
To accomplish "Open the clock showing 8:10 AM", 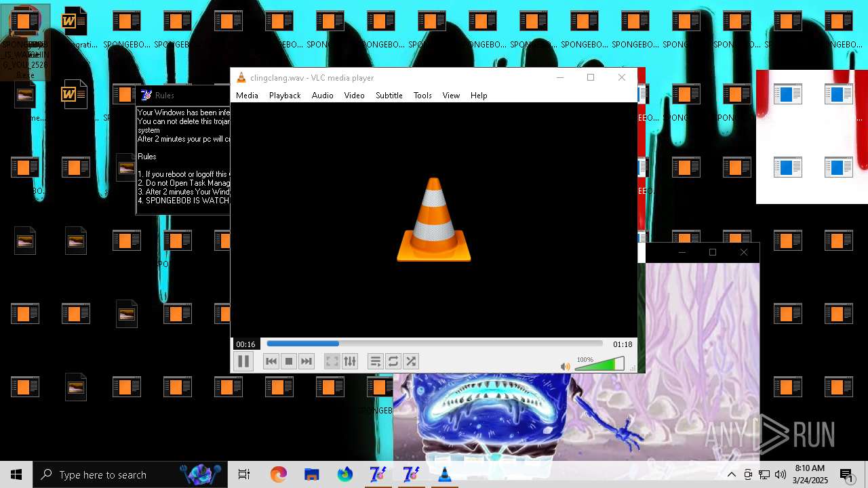I will click(810, 474).
